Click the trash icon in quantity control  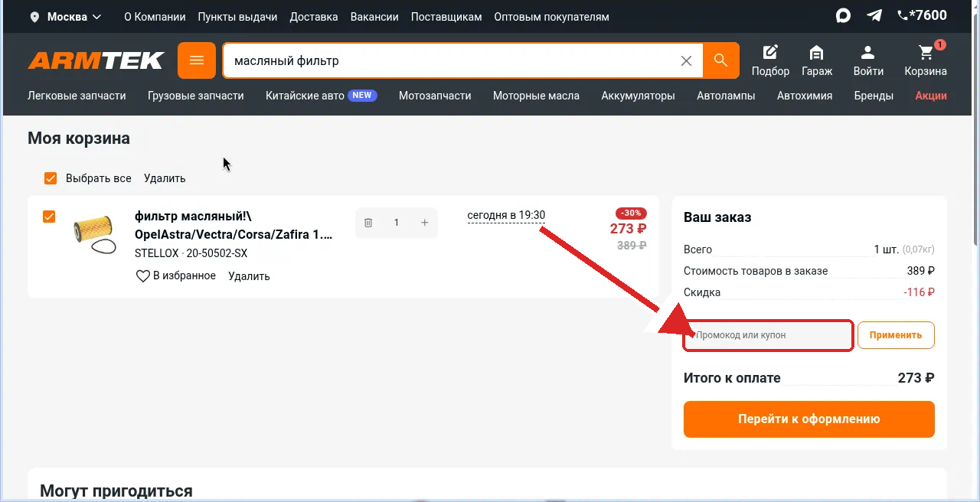pos(368,223)
